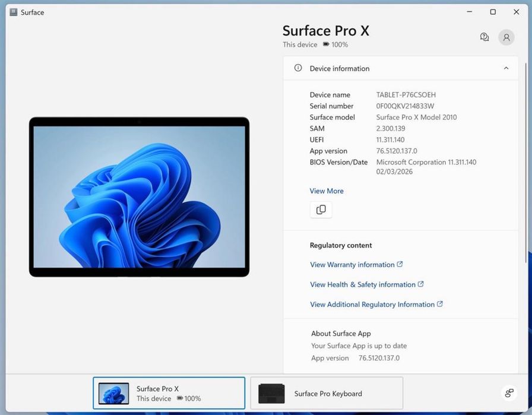Click the Regulatory content heading
532x415 pixels.
click(x=341, y=245)
